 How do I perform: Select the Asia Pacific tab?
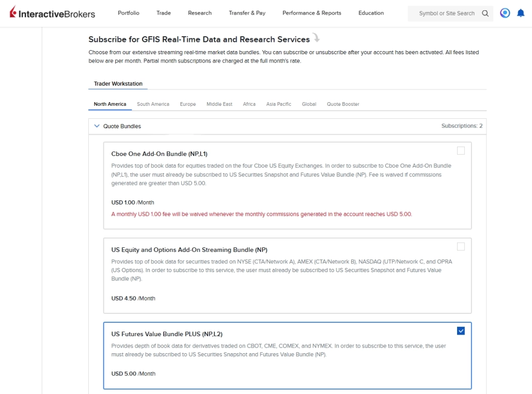278,104
